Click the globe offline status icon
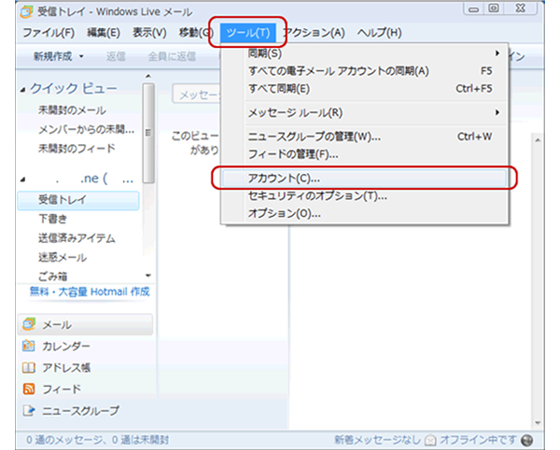The height and width of the screenshot is (450, 560). 527,440
